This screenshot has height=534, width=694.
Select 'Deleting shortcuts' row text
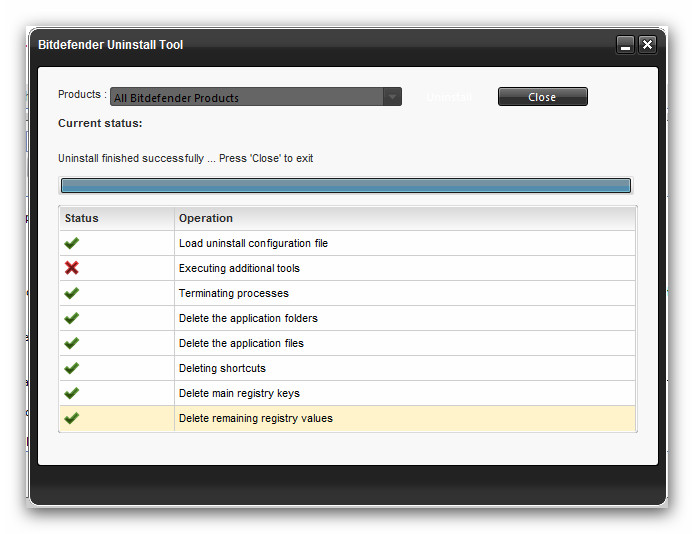pos(222,368)
